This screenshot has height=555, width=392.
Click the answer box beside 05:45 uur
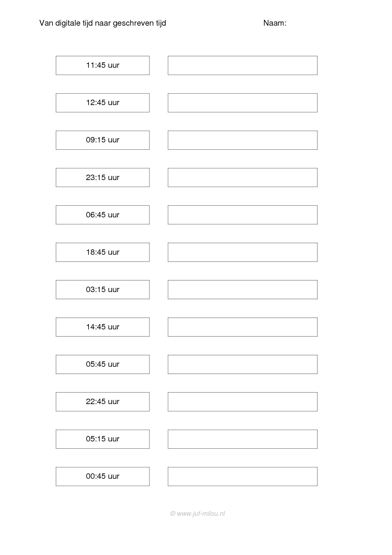242,364
